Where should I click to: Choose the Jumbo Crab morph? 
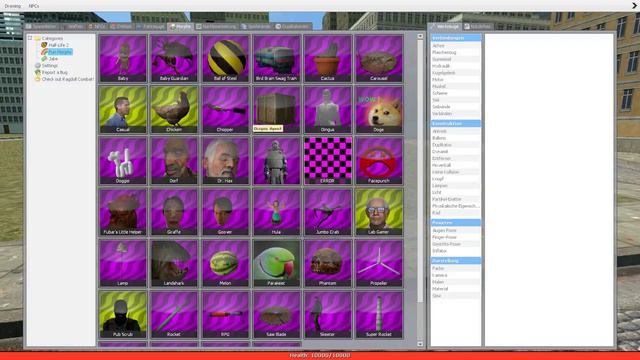(x=328, y=212)
